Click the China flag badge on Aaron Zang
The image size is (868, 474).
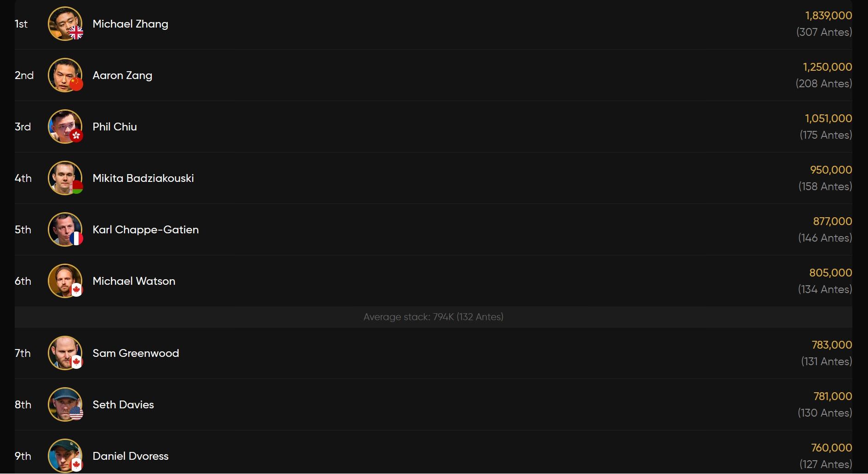(76, 84)
